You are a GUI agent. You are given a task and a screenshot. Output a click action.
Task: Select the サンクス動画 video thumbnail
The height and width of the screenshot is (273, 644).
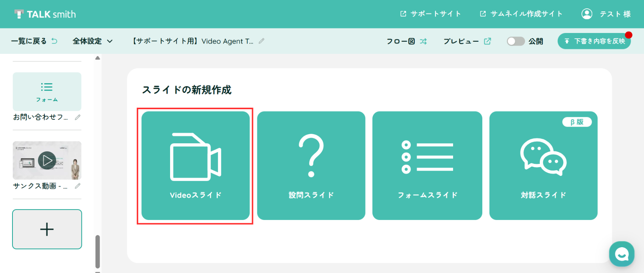[x=47, y=160]
